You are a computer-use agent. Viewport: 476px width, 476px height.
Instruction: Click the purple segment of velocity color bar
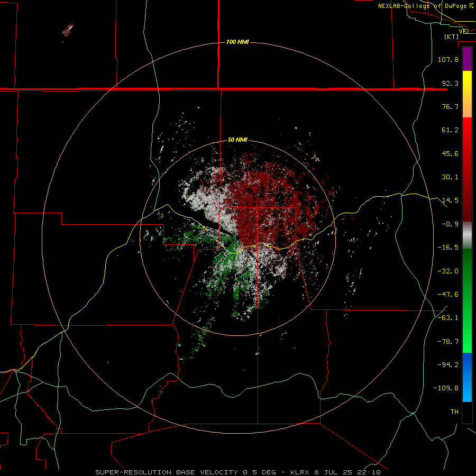[x=467, y=59]
